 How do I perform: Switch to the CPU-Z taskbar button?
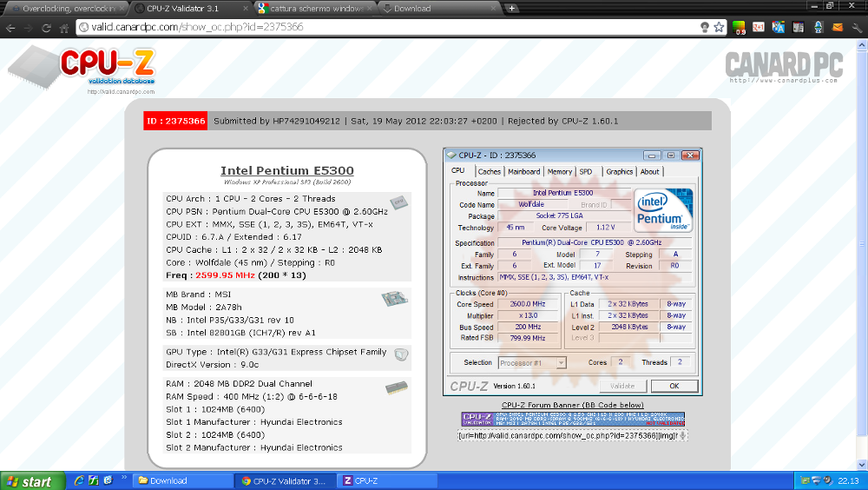(x=387, y=481)
